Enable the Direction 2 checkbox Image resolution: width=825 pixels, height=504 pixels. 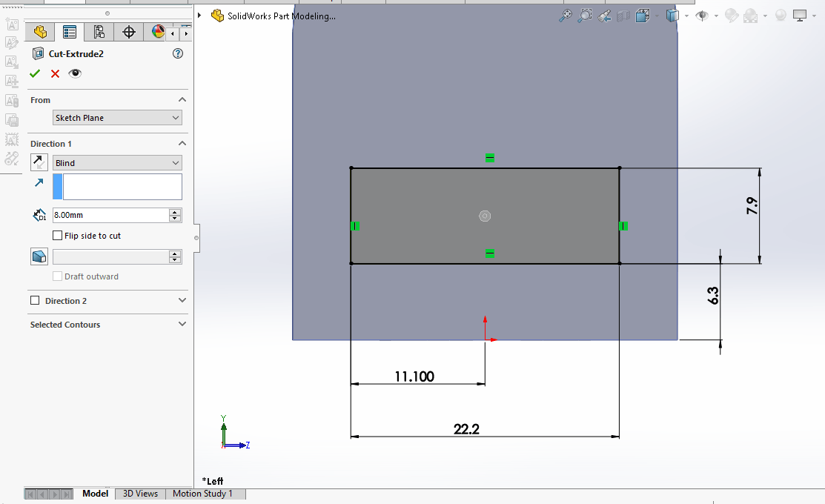[x=35, y=301]
